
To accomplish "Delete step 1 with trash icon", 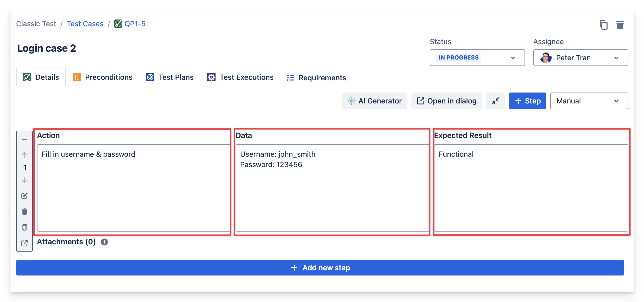I will pyautogui.click(x=24, y=212).
